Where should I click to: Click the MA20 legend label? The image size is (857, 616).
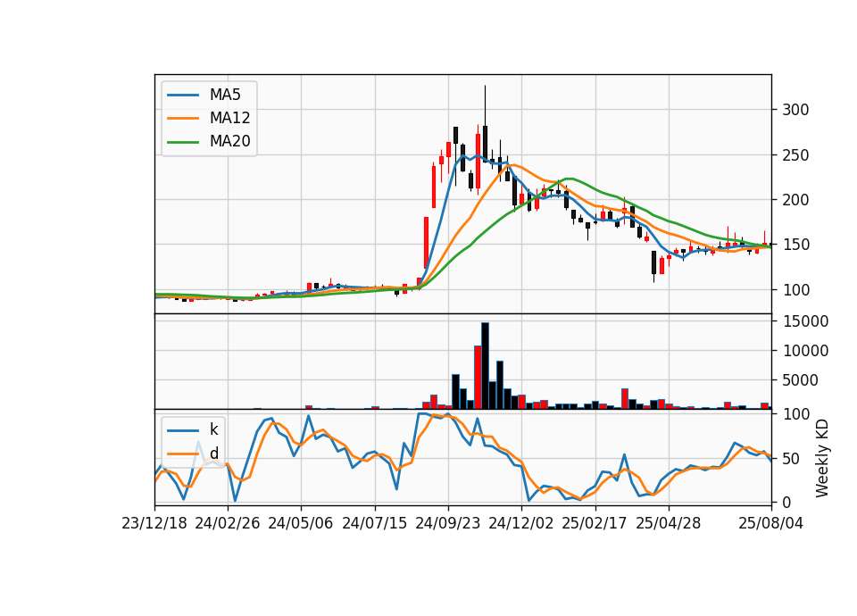pos(229,142)
